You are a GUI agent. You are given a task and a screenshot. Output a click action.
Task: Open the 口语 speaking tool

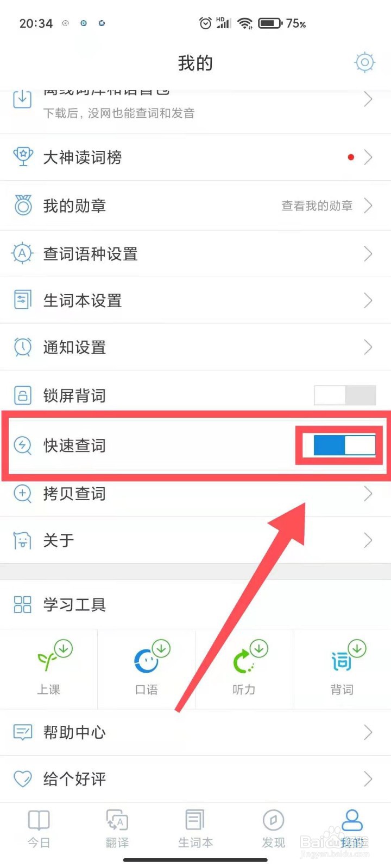click(147, 668)
